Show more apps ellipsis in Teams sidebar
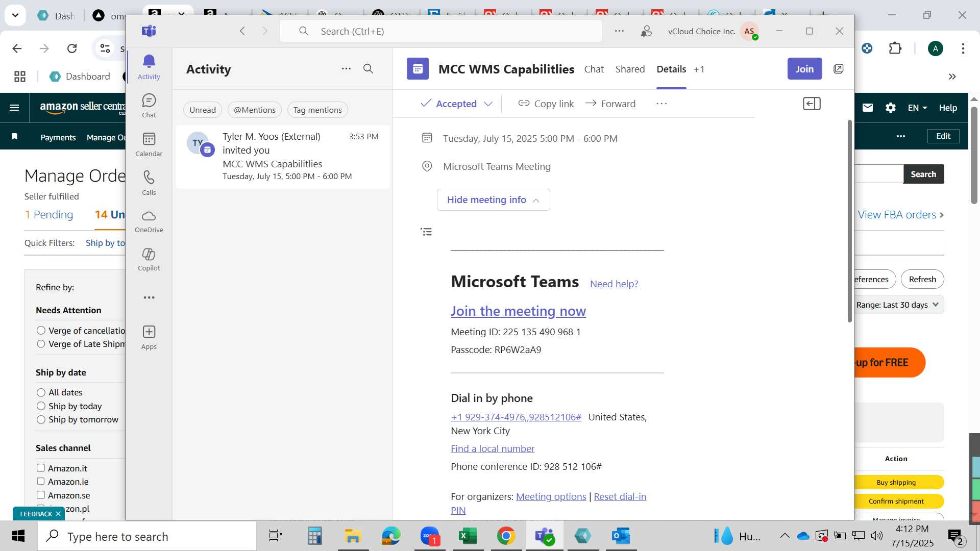 pos(149,297)
